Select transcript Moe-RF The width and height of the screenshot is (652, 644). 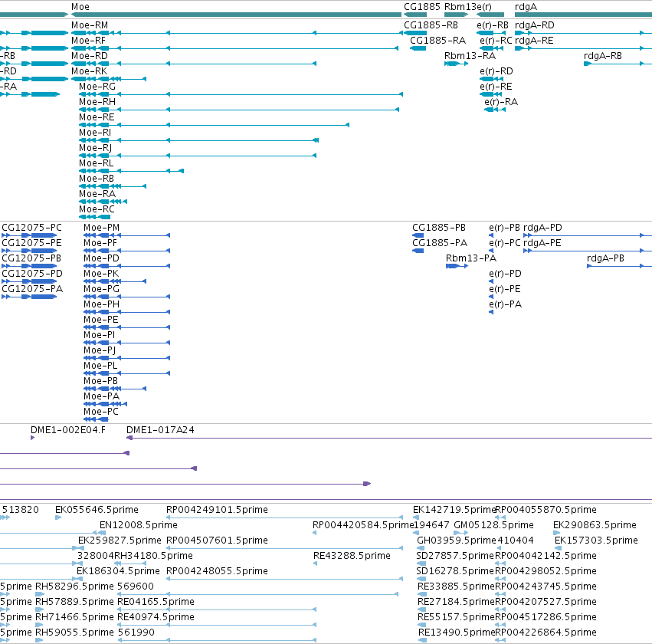(88, 41)
